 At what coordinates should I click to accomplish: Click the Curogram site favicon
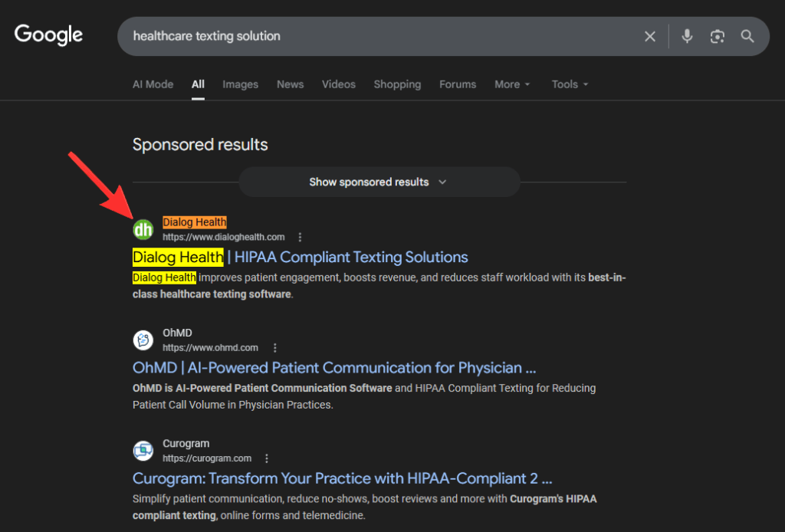(x=143, y=451)
